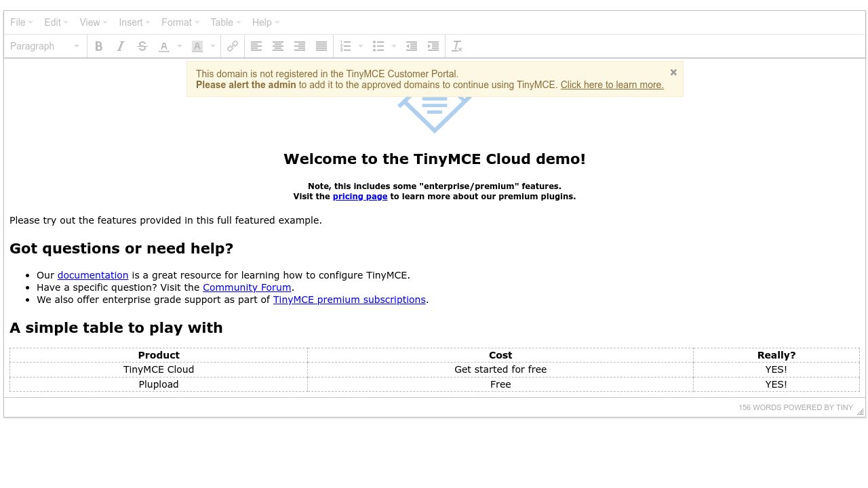Open text color dropdown arrow
Viewport: 868px width, 488px height.
(180, 46)
